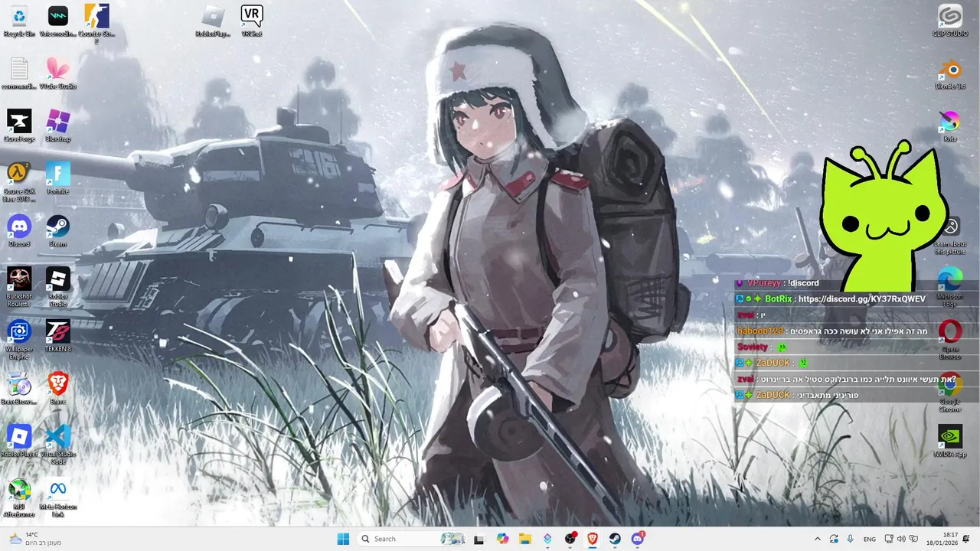Image resolution: width=980 pixels, height=551 pixels.
Task: Open File Explorer from the taskbar
Action: (525, 539)
